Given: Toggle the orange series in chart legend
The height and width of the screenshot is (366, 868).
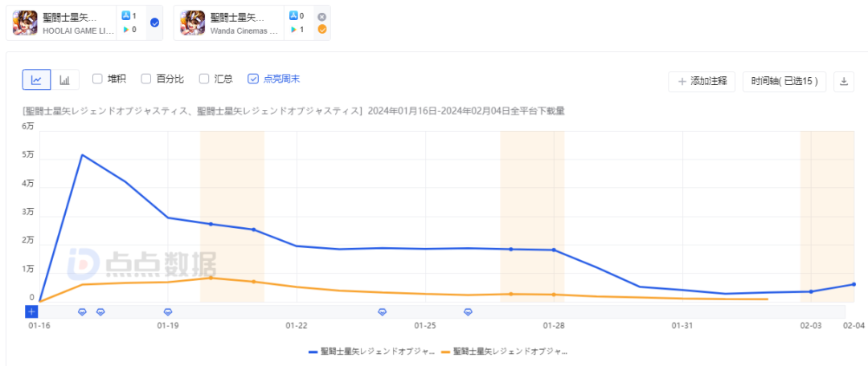Looking at the screenshot, I should coord(504,352).
